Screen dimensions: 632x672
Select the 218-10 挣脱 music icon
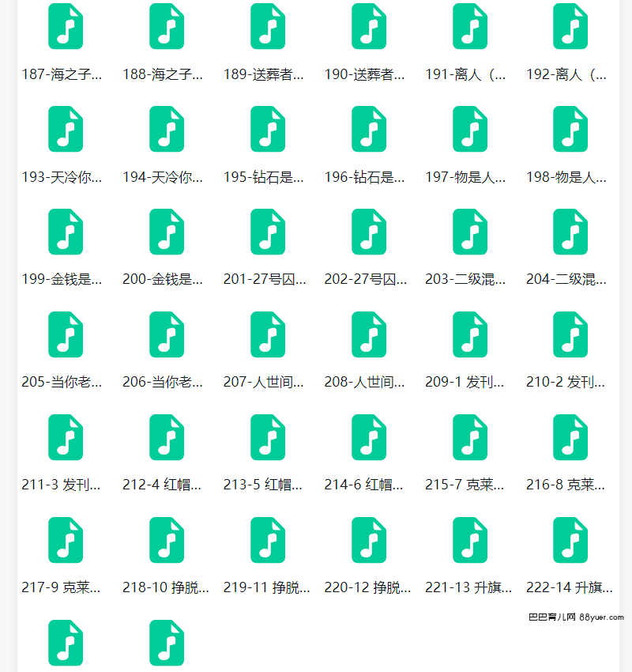click(167, 540)
